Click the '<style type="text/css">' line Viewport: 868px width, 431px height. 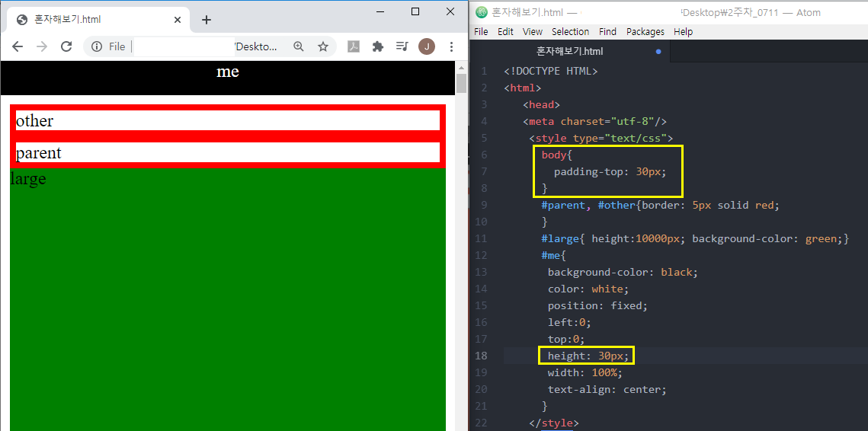[x=601, y=138]
